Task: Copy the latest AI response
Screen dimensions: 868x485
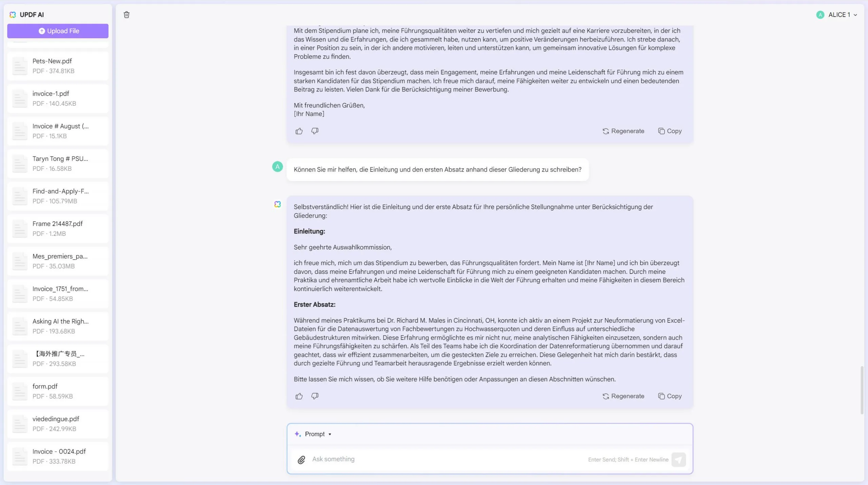Action: 670,396
